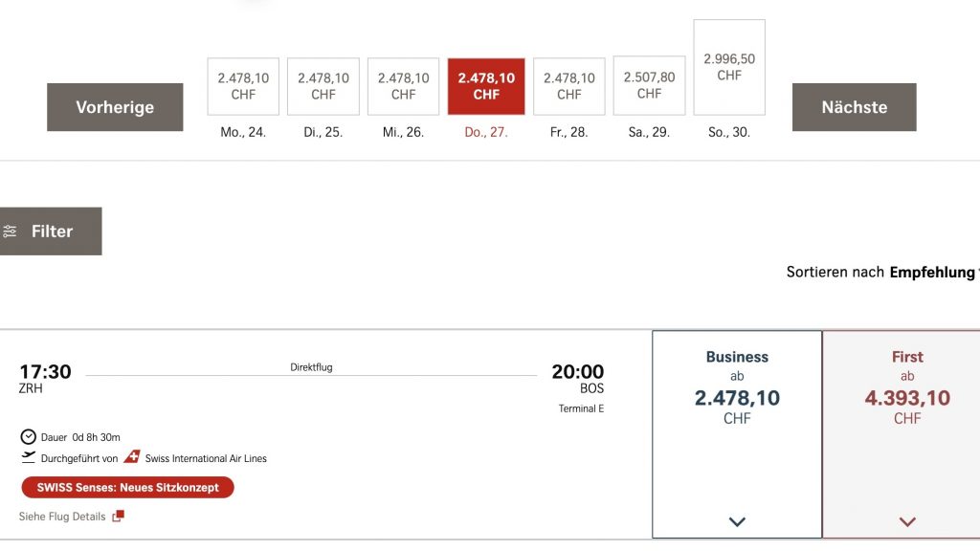Open the Filter button

[51, 231]
